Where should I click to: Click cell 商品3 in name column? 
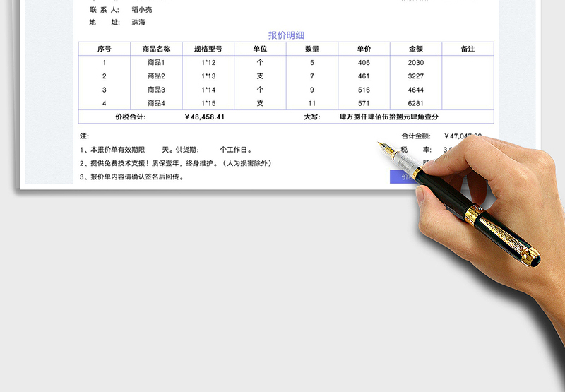pyautogui.click(x=156, y=90)
